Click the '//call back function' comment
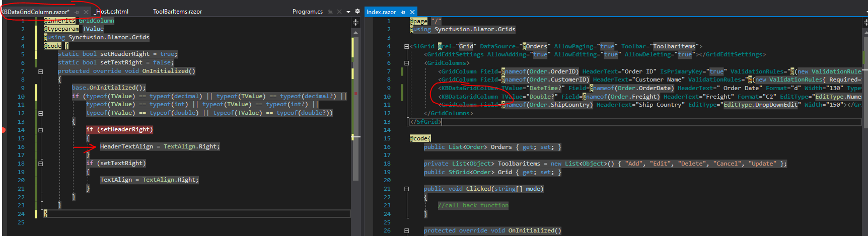Image resolution: width=868 pixels, height=236 pixels. tap(473, 205)
